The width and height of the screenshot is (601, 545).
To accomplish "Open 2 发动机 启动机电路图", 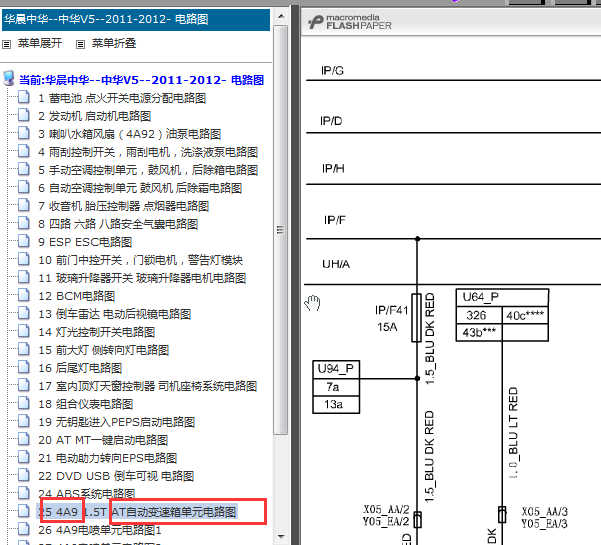I will 94,116.
